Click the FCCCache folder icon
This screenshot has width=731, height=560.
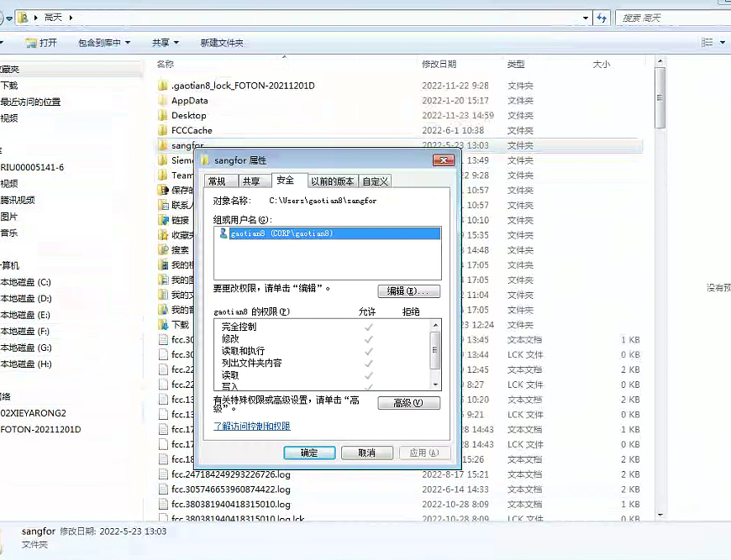pos(164,131)
